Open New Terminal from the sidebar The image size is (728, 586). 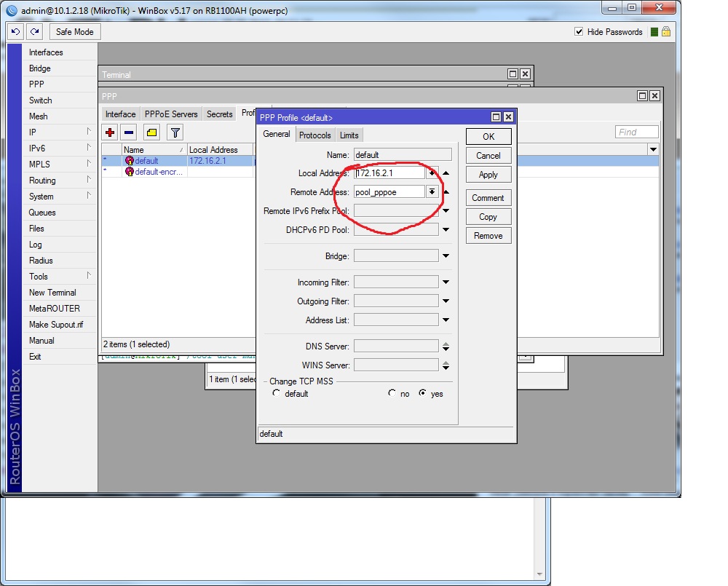coord(60,293)
